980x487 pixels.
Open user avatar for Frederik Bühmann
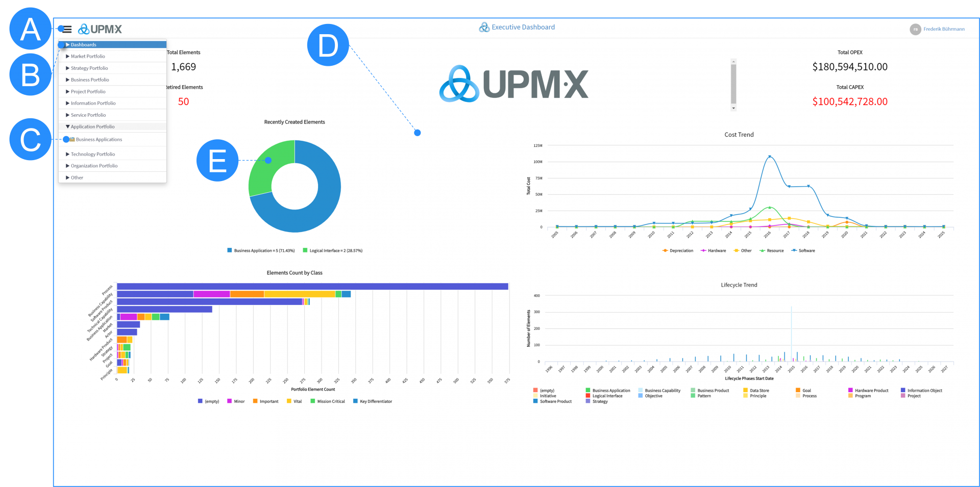[x=915, y=29]
